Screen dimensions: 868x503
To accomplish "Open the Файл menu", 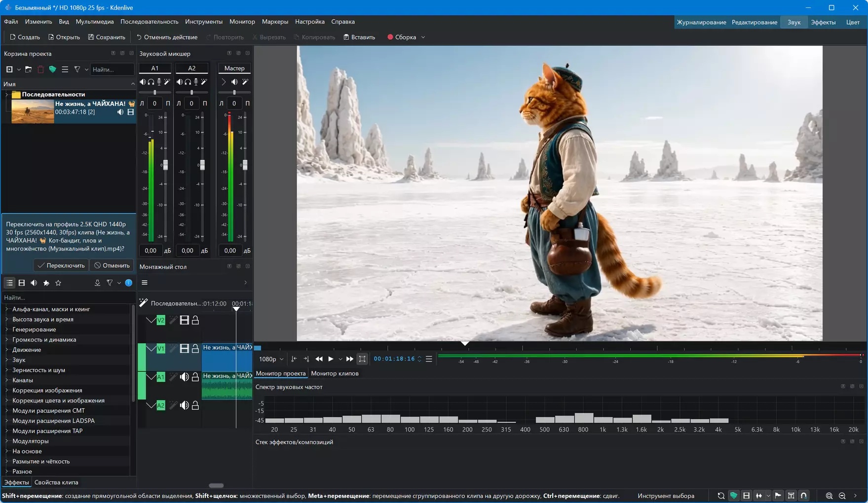I will [x=11, y=22].
